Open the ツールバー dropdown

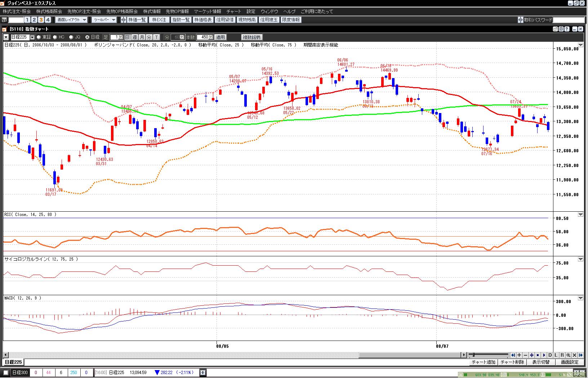pyautogui.click(x=104, y=20)
